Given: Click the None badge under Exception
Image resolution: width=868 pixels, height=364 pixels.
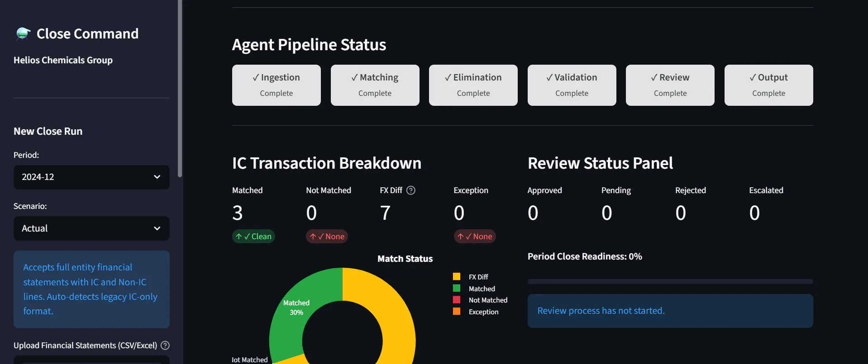Looking at the screenshot, I should pos(475,236).
